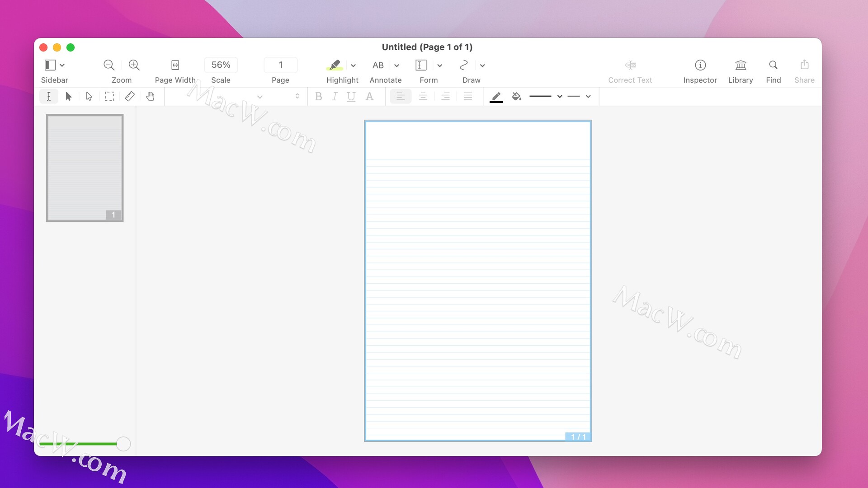Click the 56% Scale field

click(221, 65)
